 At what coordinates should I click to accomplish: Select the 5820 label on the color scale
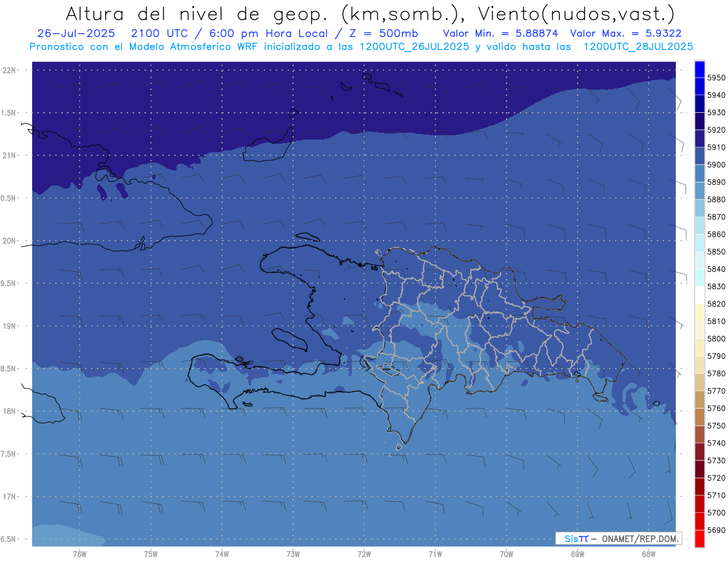click(716, 304)
